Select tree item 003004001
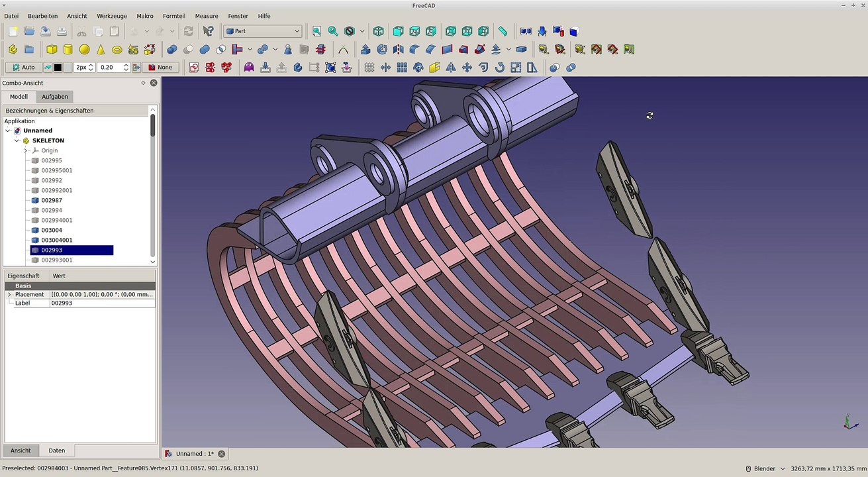Image resolution: width=868 pixels, height=477 pixels. coord(57,240)
